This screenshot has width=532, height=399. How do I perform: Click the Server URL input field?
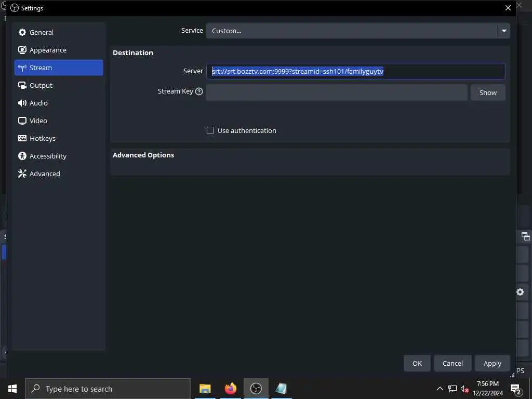355,71
